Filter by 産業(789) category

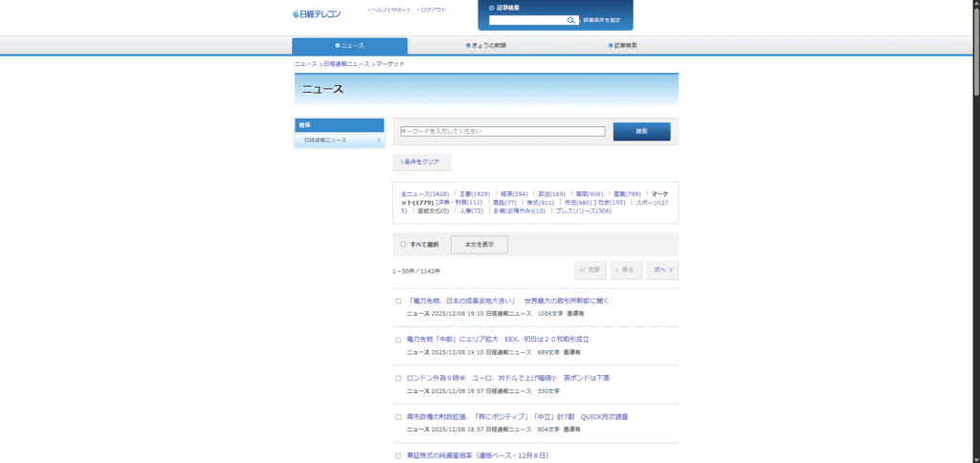click(627, 193)
